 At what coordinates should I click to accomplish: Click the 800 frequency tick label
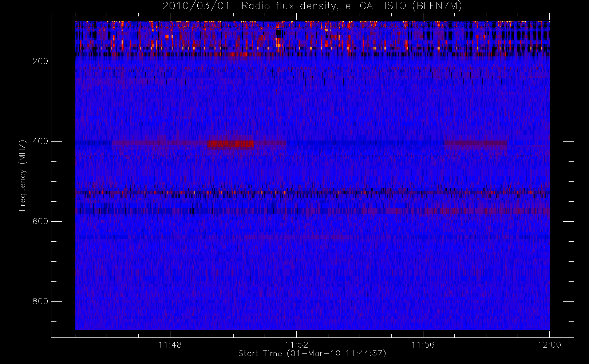point(40,301)
